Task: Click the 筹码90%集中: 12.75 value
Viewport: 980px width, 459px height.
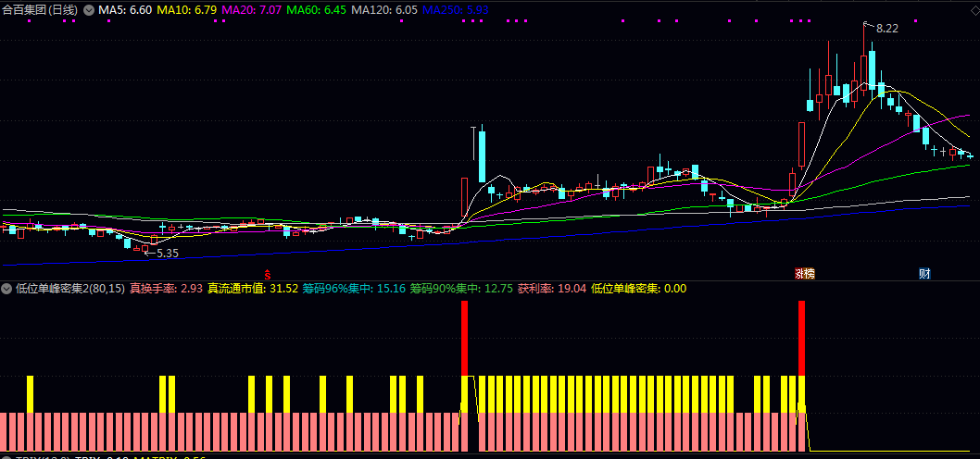Action: pyautogui.click(x=462, y=289)
